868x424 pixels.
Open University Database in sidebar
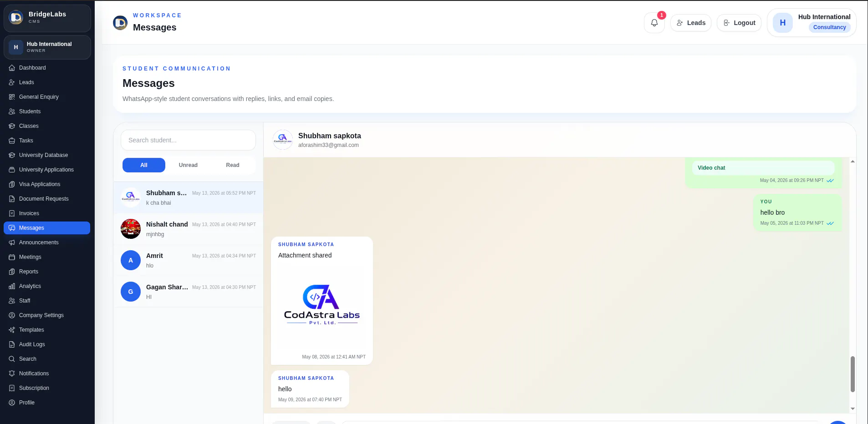click(47, 155)
